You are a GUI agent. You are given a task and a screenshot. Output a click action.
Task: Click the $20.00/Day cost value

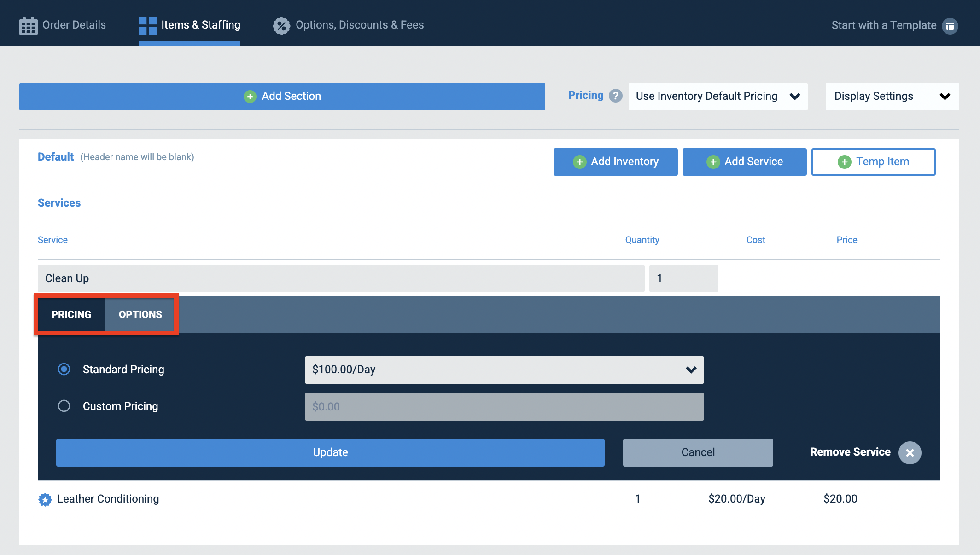[737, 499]
